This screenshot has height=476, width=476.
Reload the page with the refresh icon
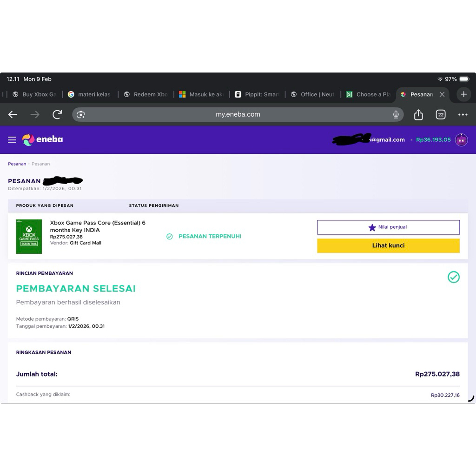[x=57, y=114]
